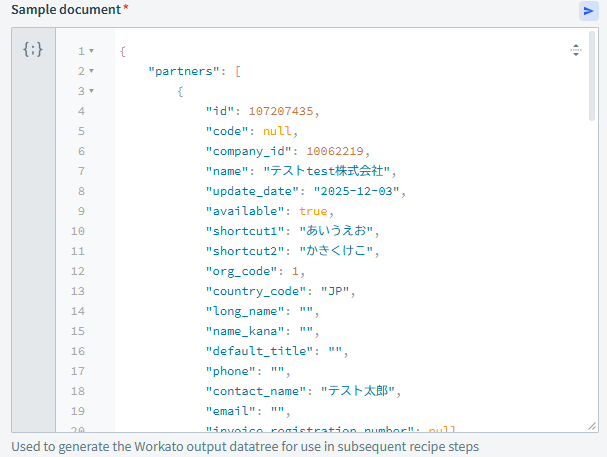Image resolution: width=607 pixels, height=457 pixels.
Task: Collapse the fold arrow on line 1
Action: 91,51
